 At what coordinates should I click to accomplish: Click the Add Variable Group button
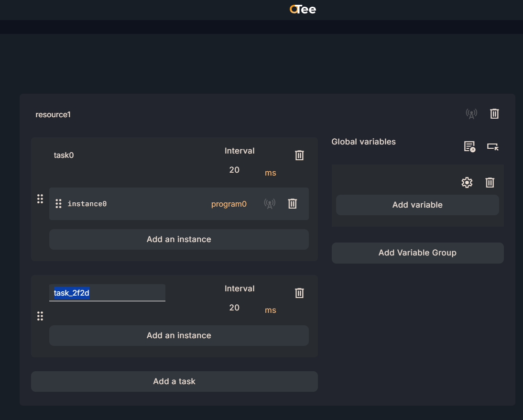[x=417, y=253]
